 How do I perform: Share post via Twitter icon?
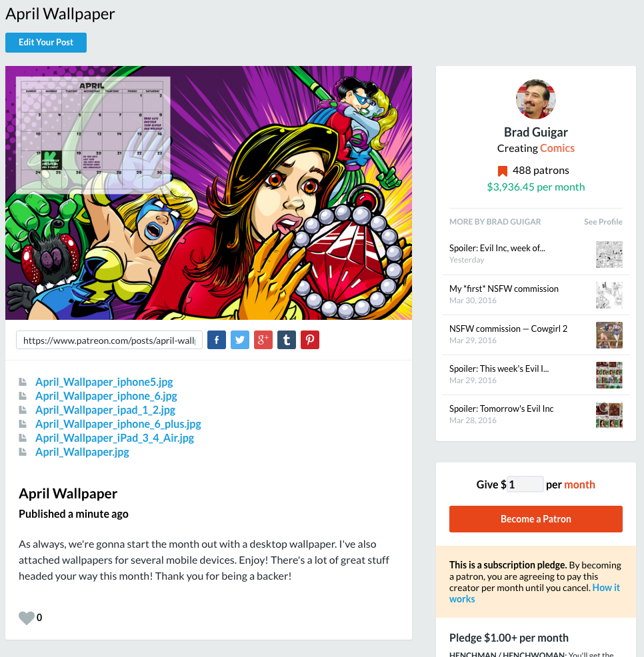(240, 340)
